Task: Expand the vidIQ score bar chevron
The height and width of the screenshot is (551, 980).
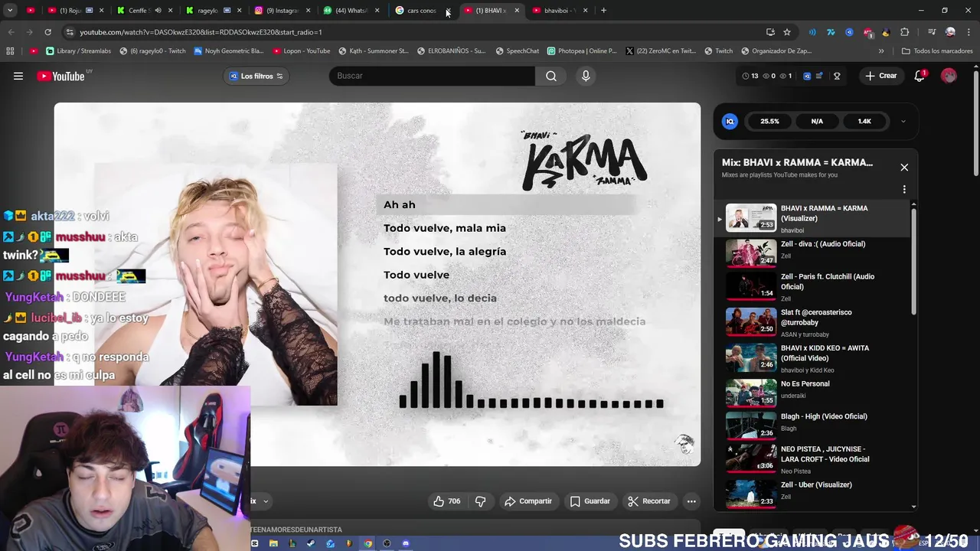Action: (x=903, y=121)
